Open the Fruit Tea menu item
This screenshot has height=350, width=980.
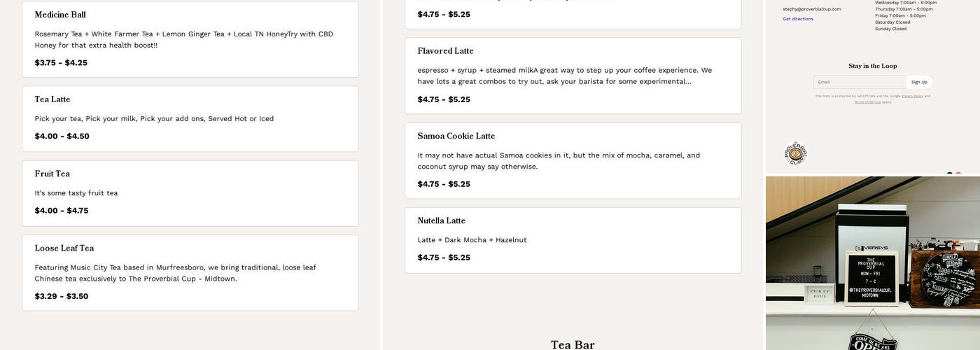52,174
